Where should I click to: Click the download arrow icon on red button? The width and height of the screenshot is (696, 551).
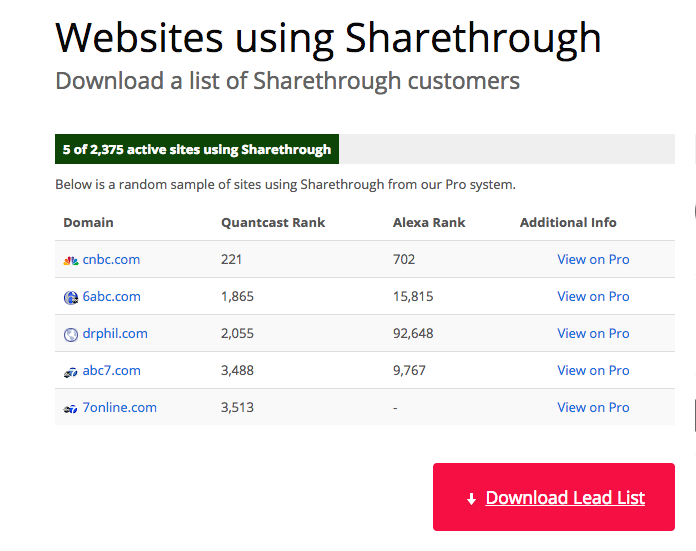click(x=471, y=499)
